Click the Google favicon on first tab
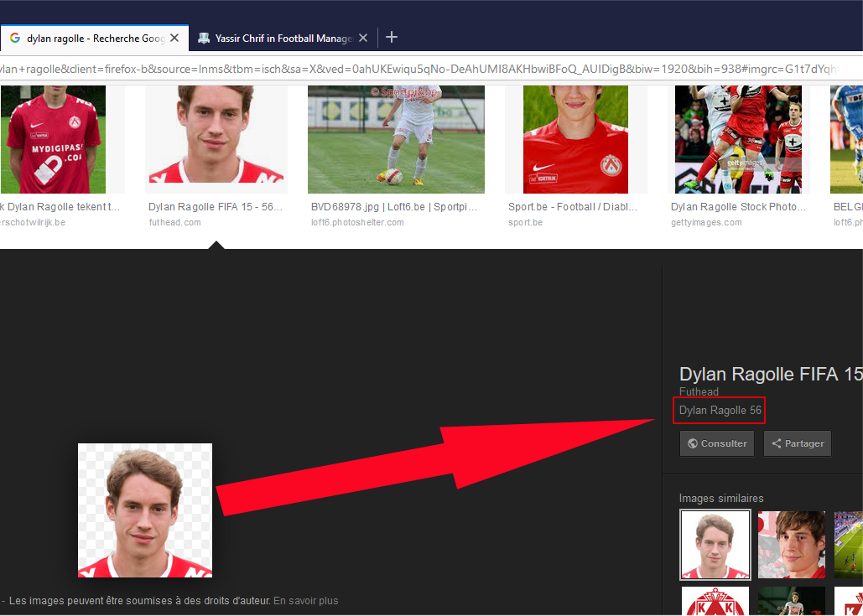This screenshot has width=863, height=616. pyautogui.click(x=15, y=38)
